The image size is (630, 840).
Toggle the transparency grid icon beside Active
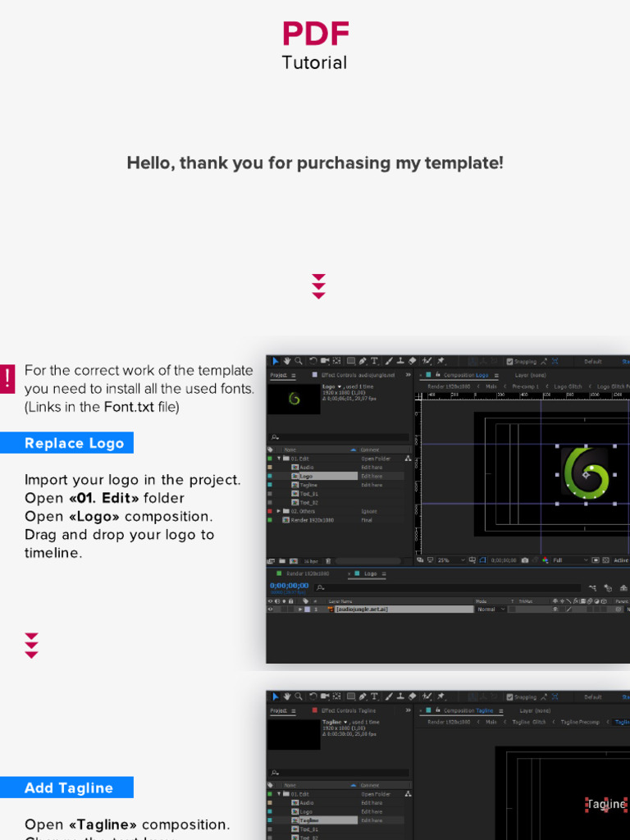(605, 560)
